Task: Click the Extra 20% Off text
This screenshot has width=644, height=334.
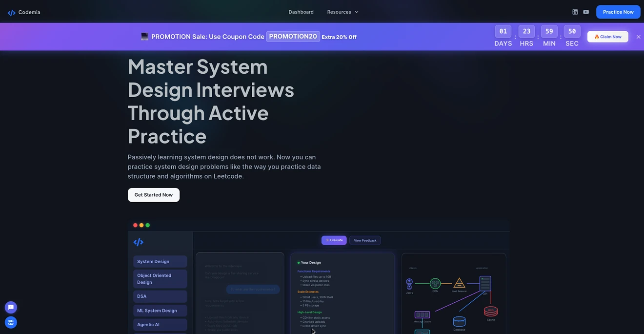Action: pos(339,37)
